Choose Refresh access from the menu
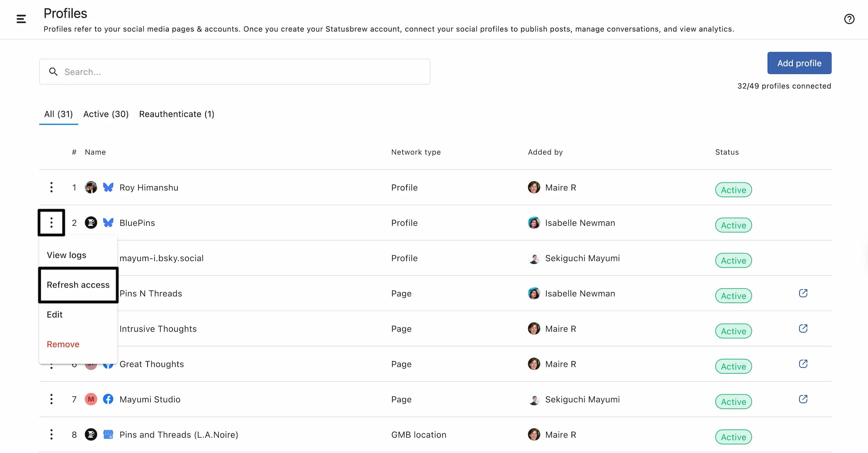 78,285
